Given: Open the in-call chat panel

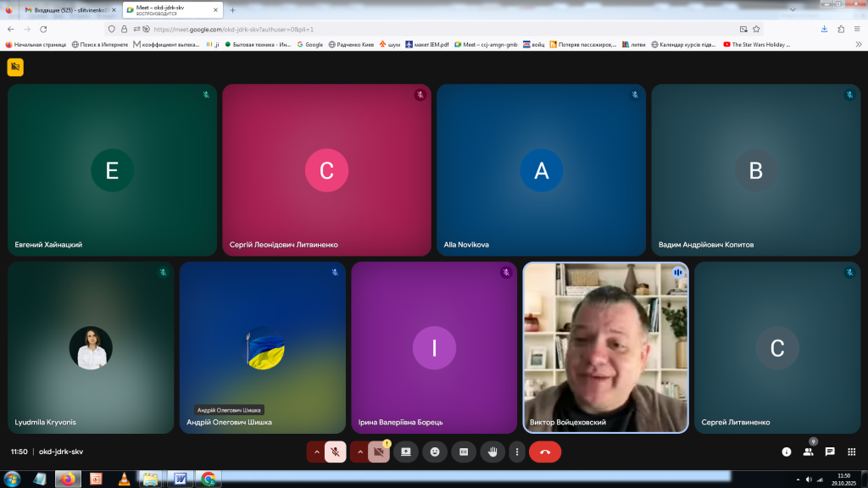Looking at the screenshot, I should (x=830, y=452).
